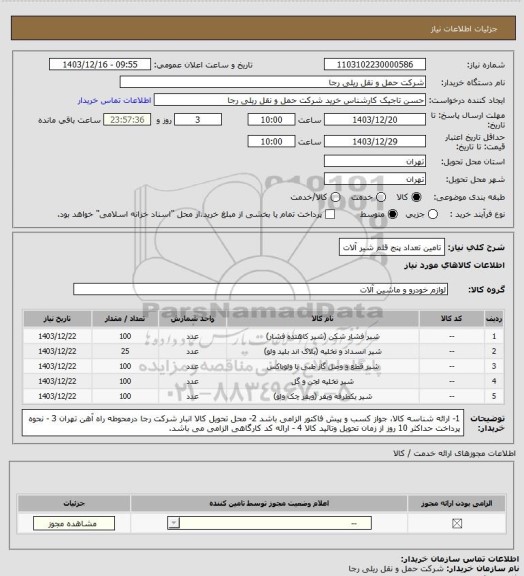
Task: Select the جزیی purchase type radio
Action: [433, 214]
